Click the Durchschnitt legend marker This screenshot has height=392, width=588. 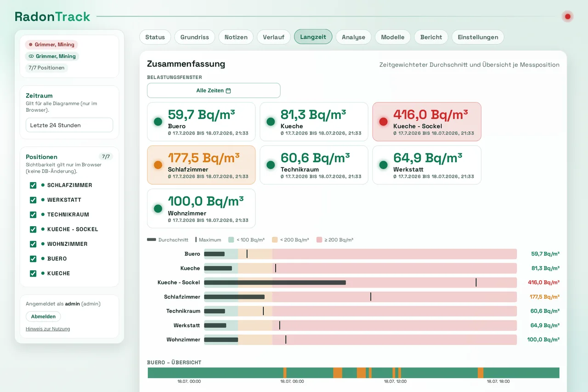pyautogui.click(x=152, y=240)
